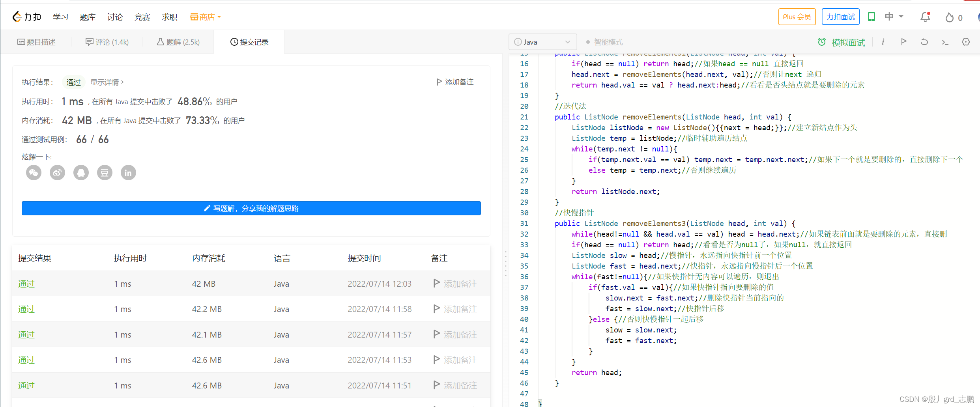The width and height of the screenshot is (980, 407).
Task: Click the 42.2 MB memory cell
Action: tap(207, 309)
